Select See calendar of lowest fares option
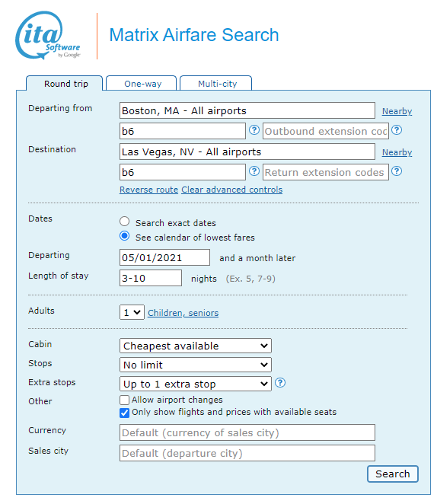 point(124,236)
